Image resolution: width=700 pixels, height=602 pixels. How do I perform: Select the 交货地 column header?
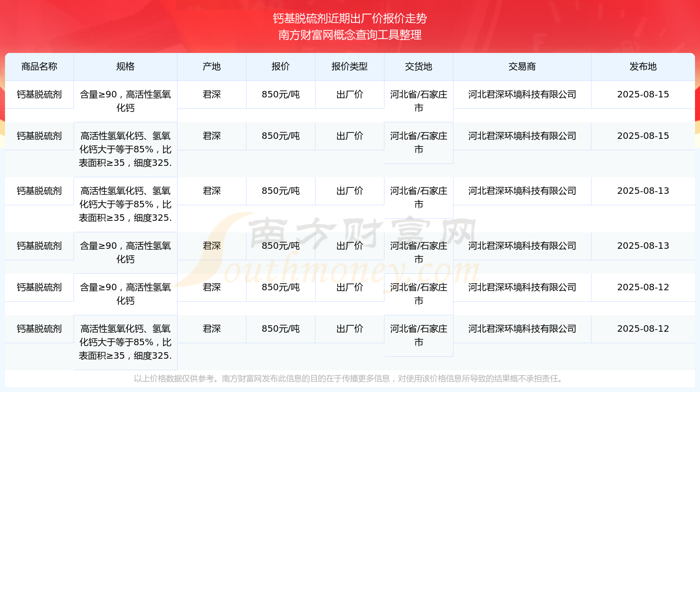pos(419,67)
